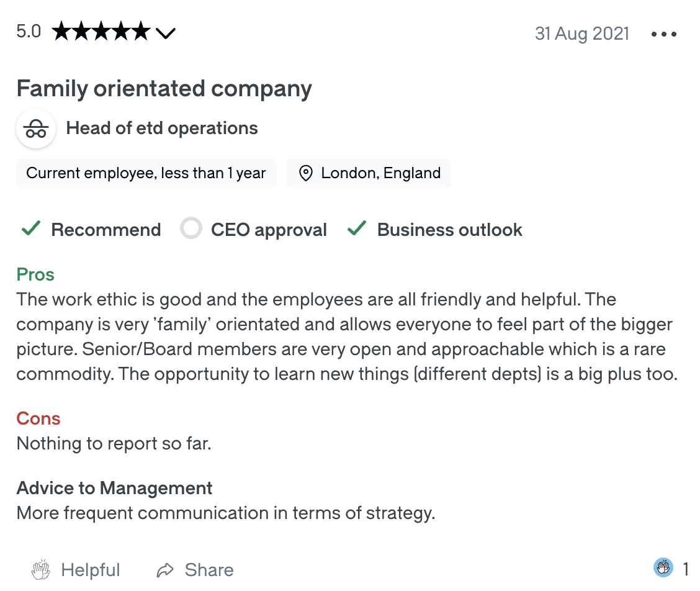Click the blue helpful reaction emoji
The width and height of the screenshot is (700, 591).
[663, 568]
